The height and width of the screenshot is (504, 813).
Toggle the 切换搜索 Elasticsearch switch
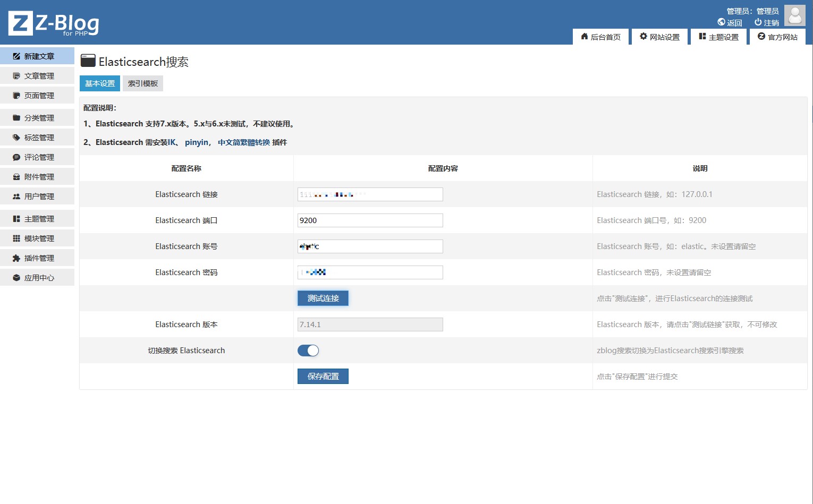click(x=308, y=351)
